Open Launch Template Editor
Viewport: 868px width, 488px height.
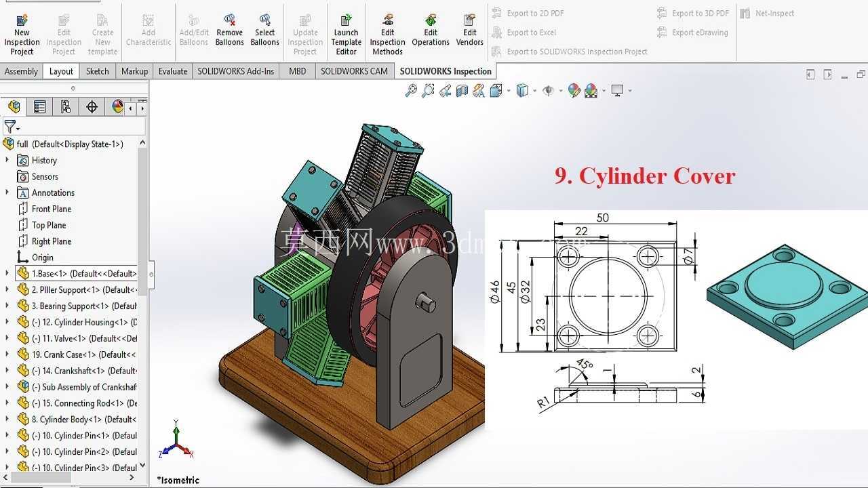click(347, 34)
